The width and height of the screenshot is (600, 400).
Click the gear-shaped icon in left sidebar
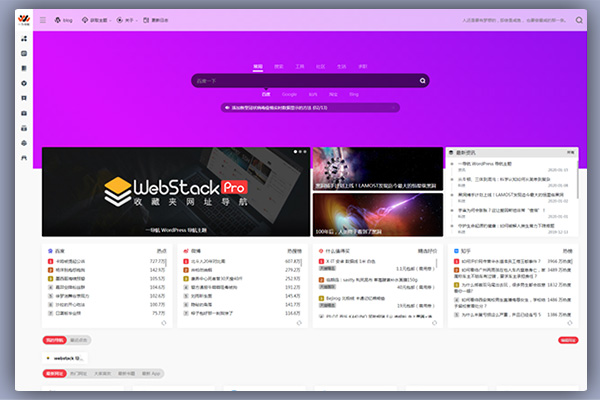24,83
